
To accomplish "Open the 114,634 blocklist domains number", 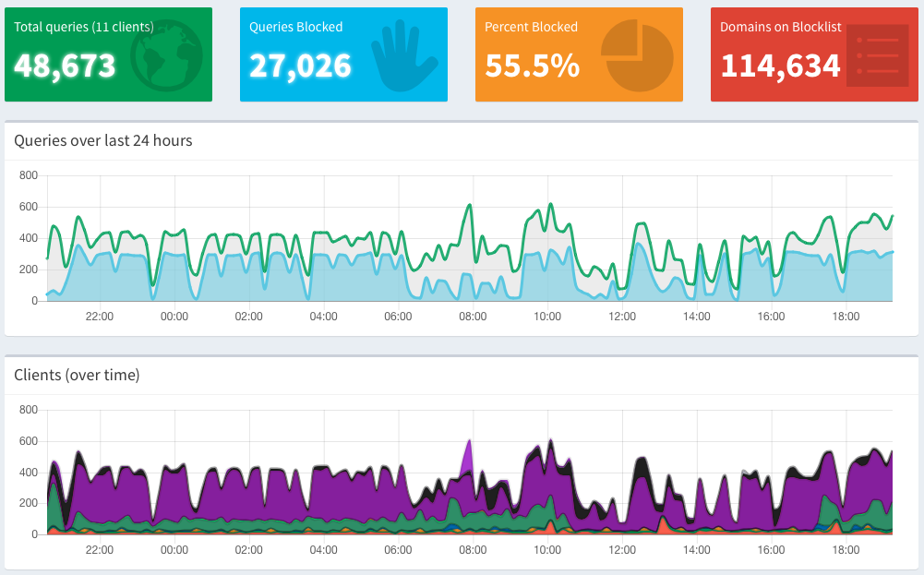I will pyautogui.click(x=780, y=66).
